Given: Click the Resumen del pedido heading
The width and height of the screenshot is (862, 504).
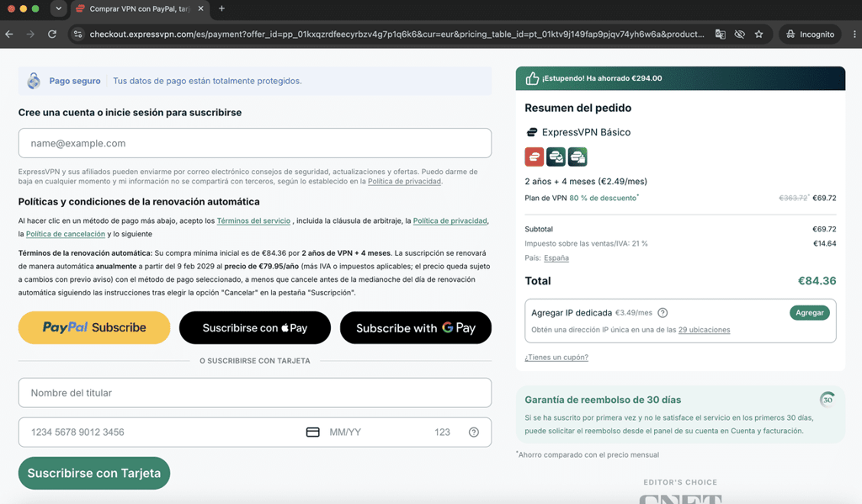Looking at the screenshot, I should click(x=577, y=108).
